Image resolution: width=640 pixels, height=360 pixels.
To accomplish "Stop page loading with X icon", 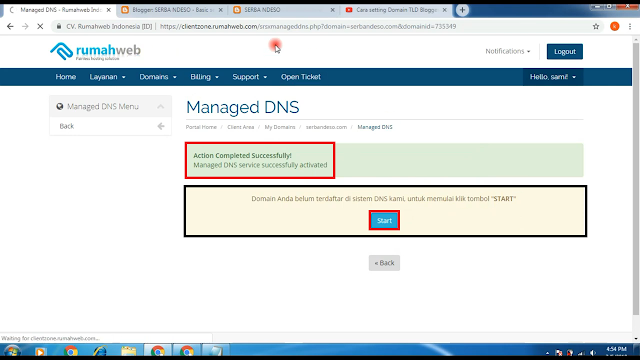I will [40, 26].
